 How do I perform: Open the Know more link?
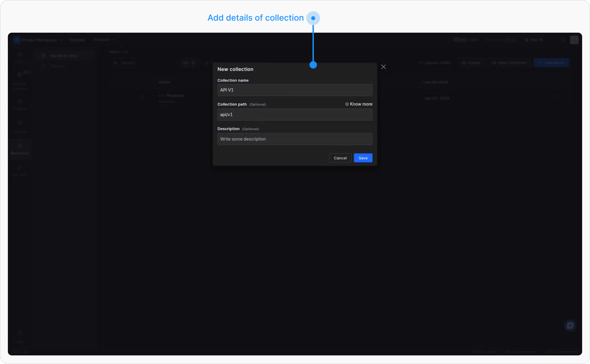(x=361, y=104)
